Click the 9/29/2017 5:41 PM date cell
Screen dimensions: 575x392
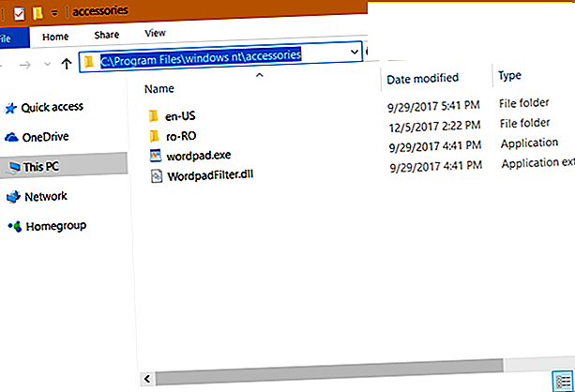(x=433, y=106)
